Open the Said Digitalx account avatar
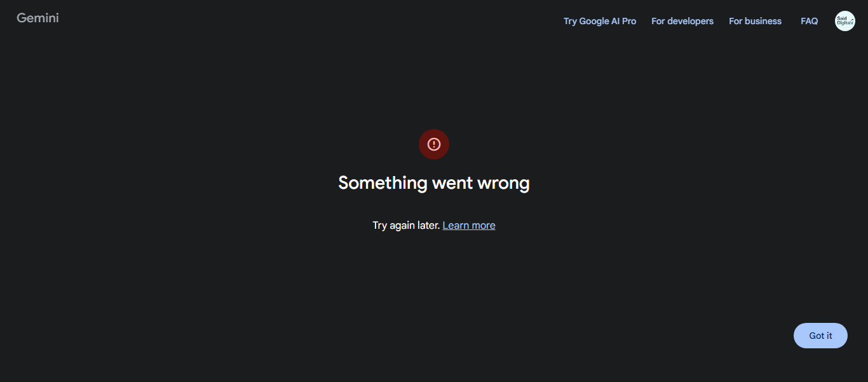This screenshot has width=868, height=382. (844, 21)
